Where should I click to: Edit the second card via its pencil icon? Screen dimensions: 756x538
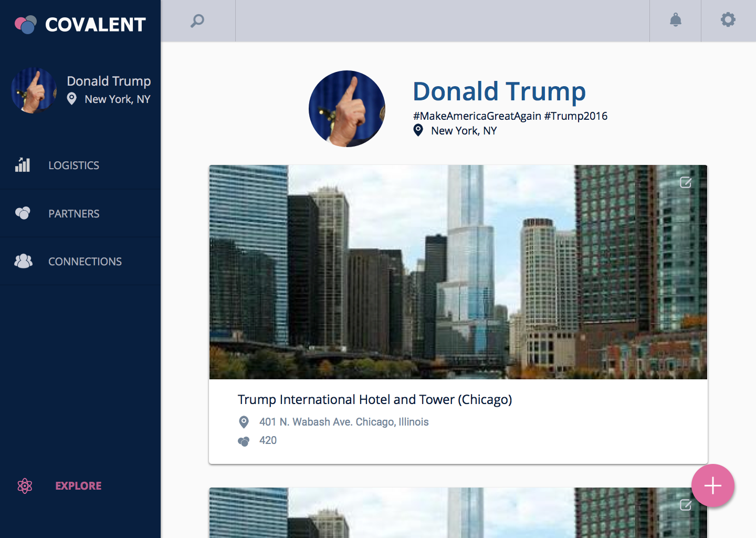click(x=686, y=505)
